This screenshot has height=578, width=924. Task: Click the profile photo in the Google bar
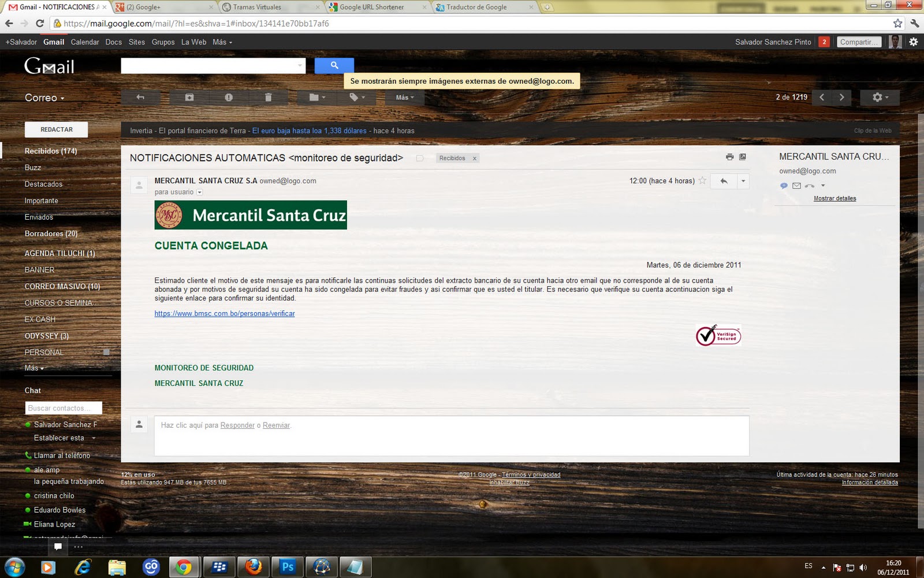pyautogui.click(x=895, y=42)
